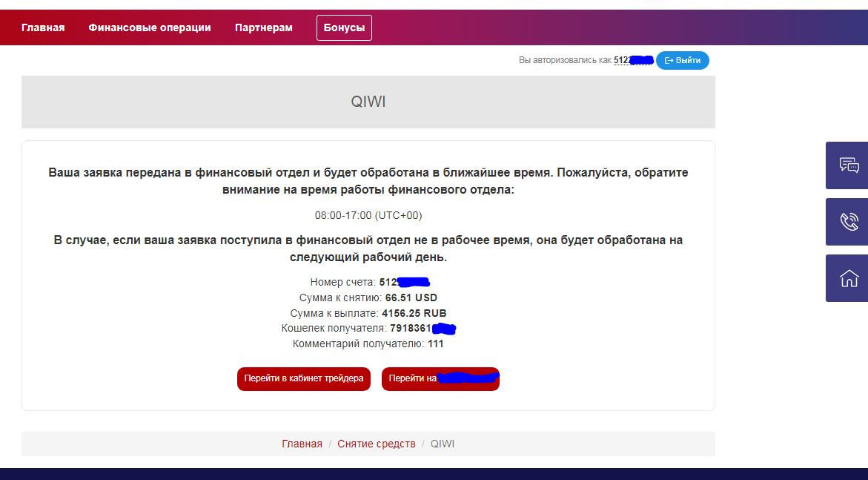Click the Перейти на button
The width and height of the screenshot is (868, 480).
(x=440, y=378)
